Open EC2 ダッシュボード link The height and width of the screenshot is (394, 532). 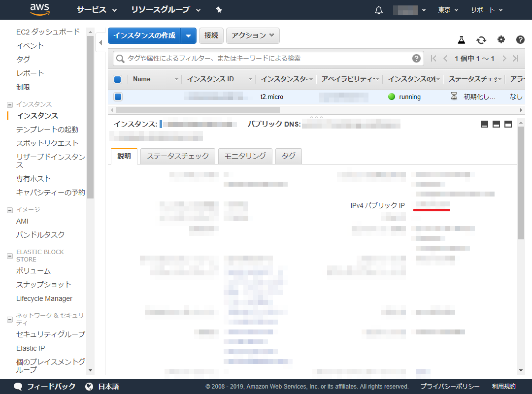[x=48, y=32]
